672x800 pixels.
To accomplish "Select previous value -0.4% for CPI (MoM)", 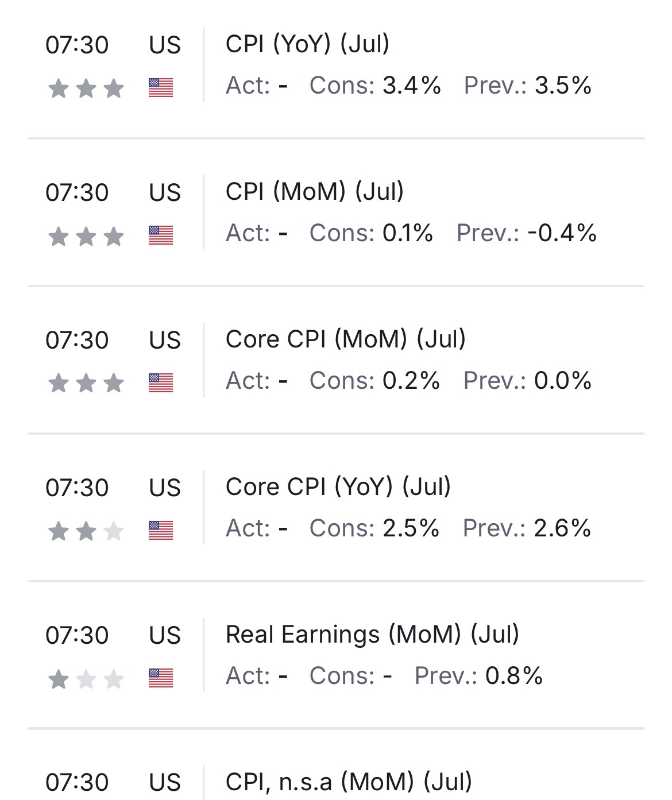I will coord(562,233).
